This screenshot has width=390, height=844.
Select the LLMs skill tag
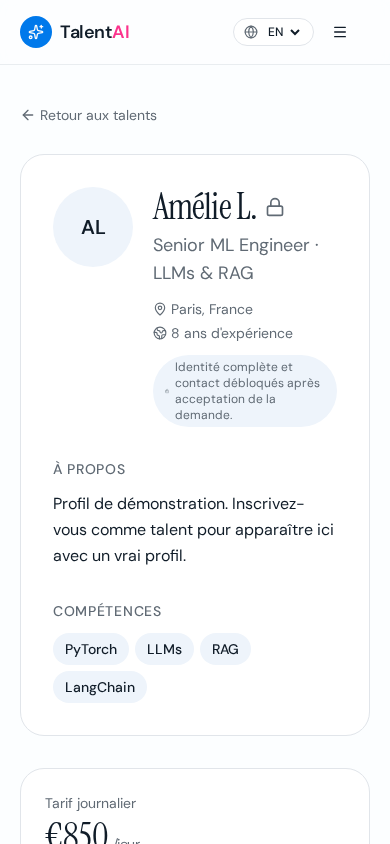click(x=165, y=649)
